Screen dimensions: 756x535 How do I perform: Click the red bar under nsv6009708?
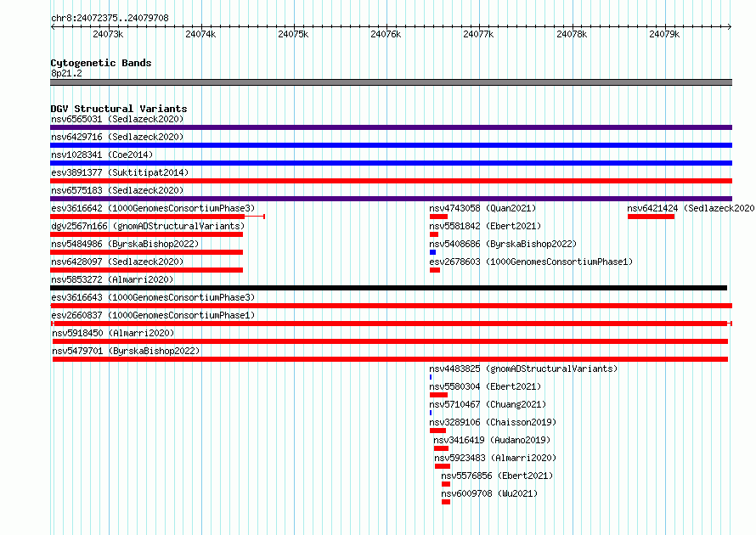(446, 502)
